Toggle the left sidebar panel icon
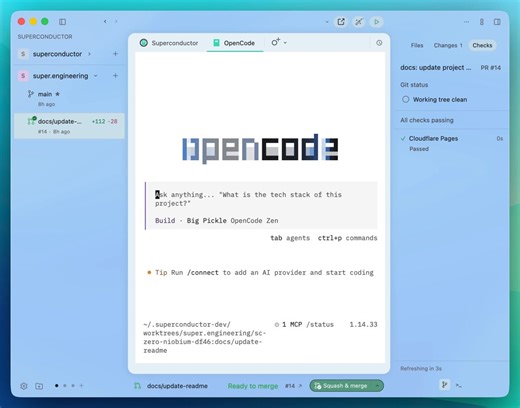The width and height of the screenshot is (520, 408). click(62, 22)
